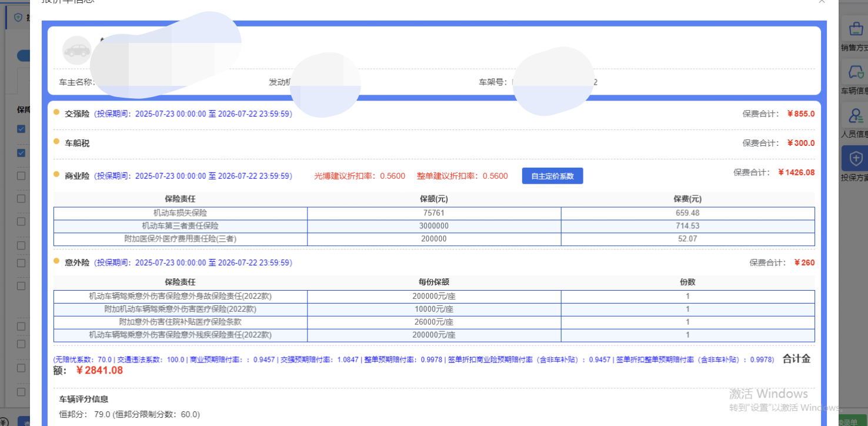Click the shield icon in the top-left tab
Screen dimensions: 868x426
tap(18, 18)
